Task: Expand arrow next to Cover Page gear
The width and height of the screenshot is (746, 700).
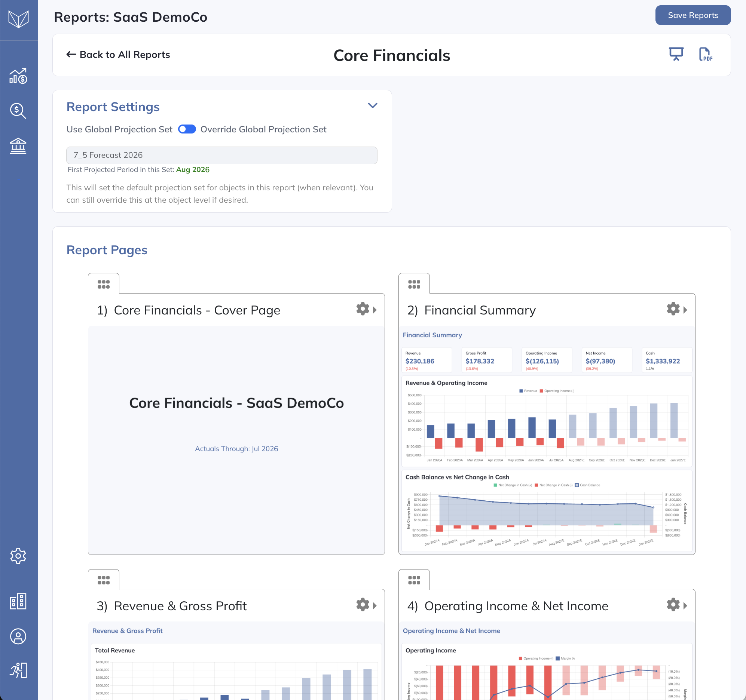Action: 374,310
